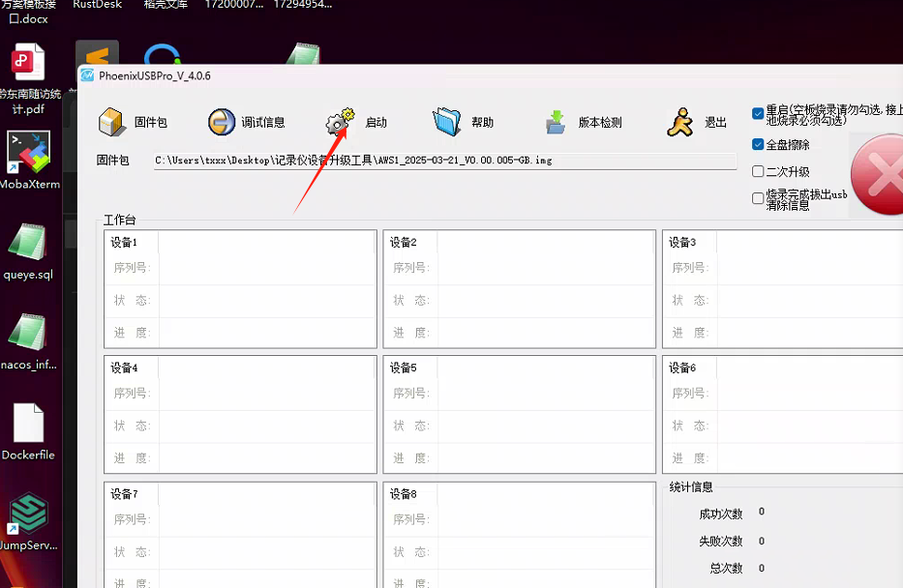The width and height of the screenshot is (903, 588).
Task: Enable the 二次升级 checkbox
Action: pyautogui.click(x=758, y=171)
